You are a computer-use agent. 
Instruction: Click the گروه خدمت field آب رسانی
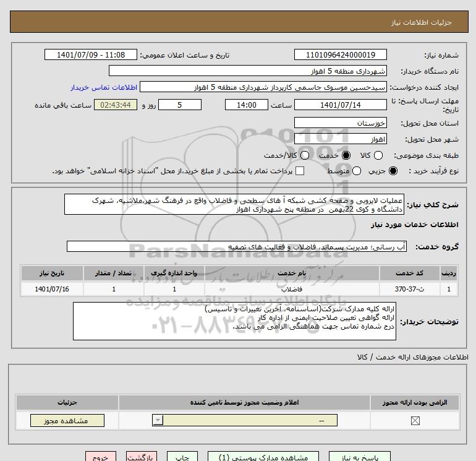237,246
